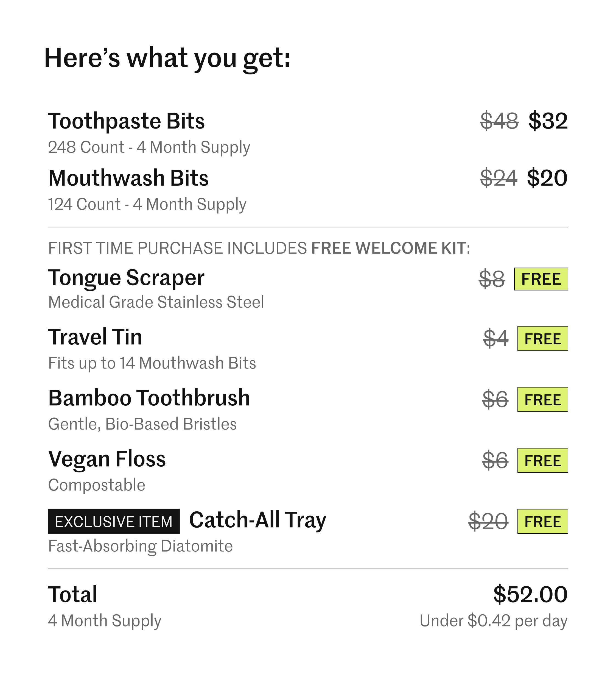Click the bold FREE WELCOME KIT text

coord(388,248)
